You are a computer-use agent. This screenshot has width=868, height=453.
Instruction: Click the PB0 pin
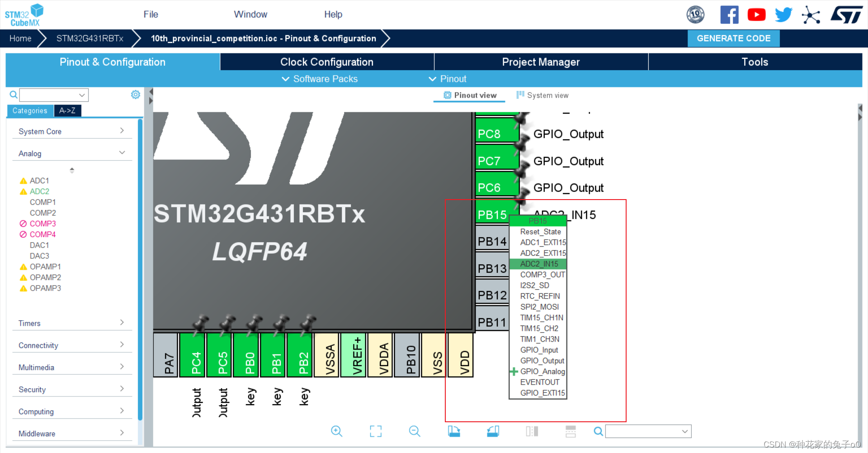pos(246,355)
